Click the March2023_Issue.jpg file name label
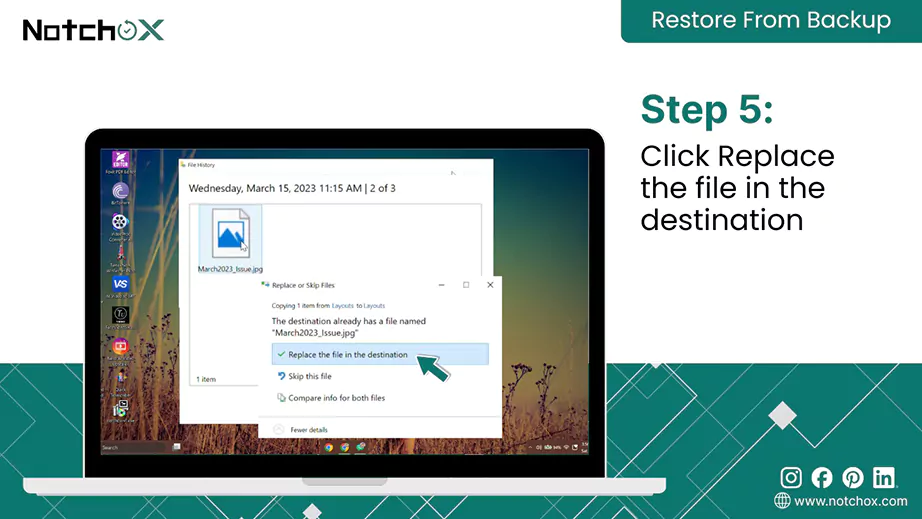The width and height of the screenshot is (922, 519). tap(230, 269)
